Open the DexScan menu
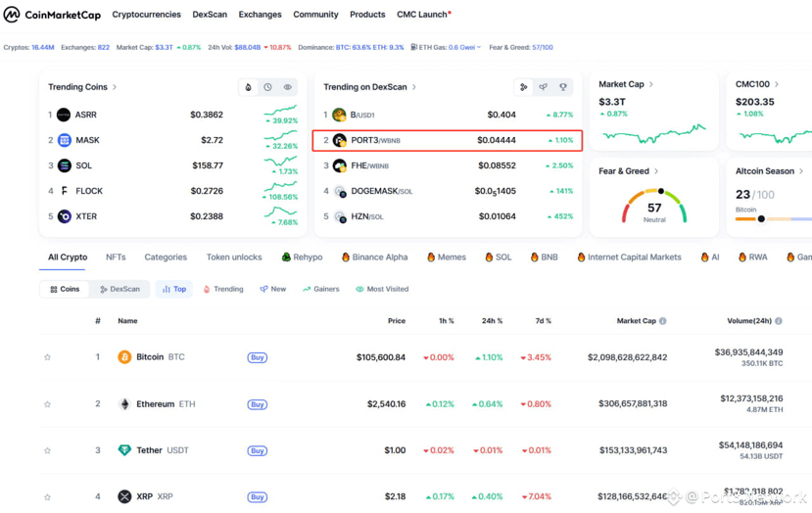This screenshot has height=513, width=812. (210, 15)
